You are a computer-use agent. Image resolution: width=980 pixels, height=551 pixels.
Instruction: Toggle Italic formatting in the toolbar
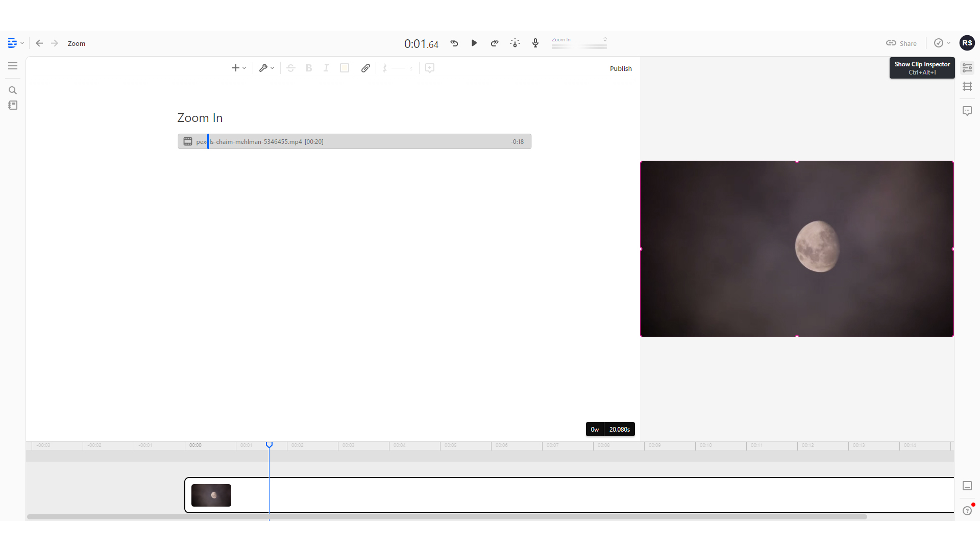[x=326, y=68]
